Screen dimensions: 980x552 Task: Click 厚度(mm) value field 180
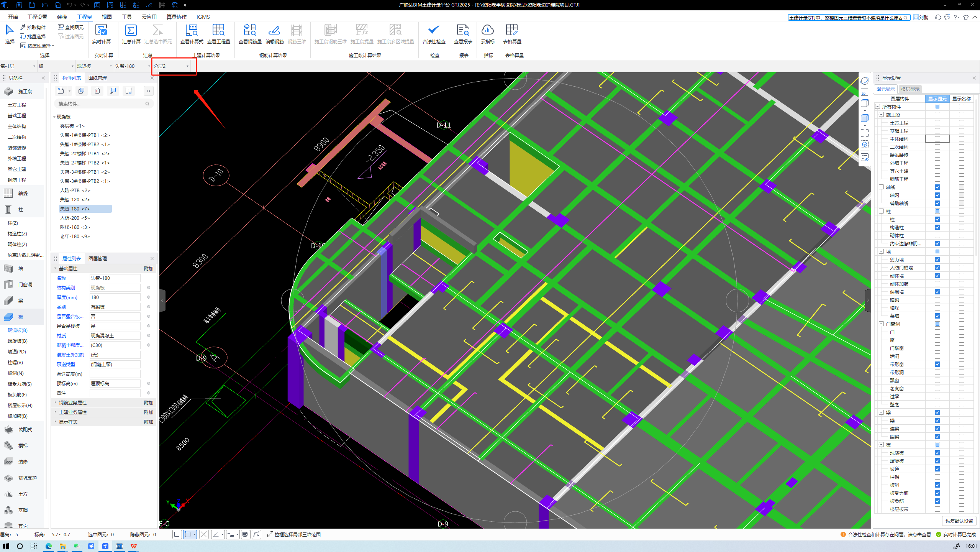click(115, 297)
